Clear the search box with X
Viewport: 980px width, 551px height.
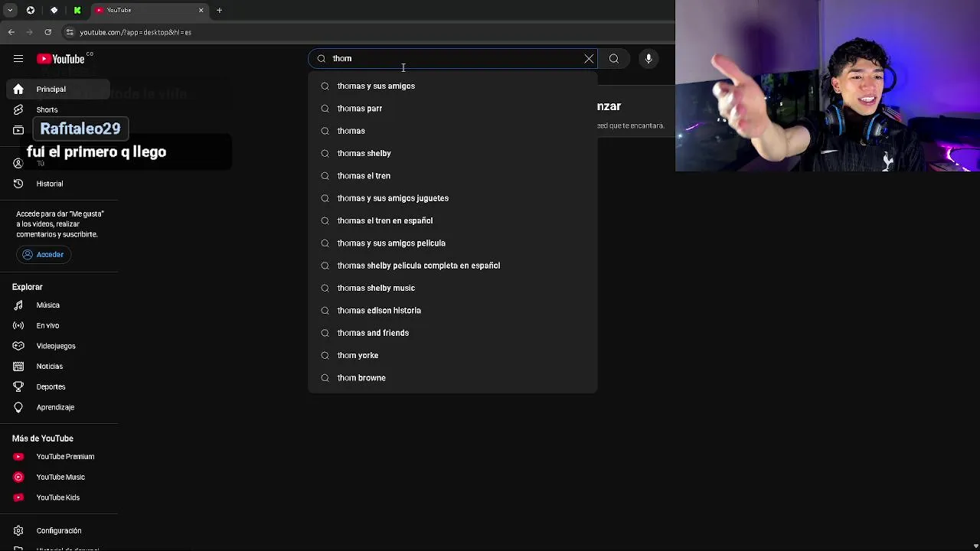click(589, 59)
